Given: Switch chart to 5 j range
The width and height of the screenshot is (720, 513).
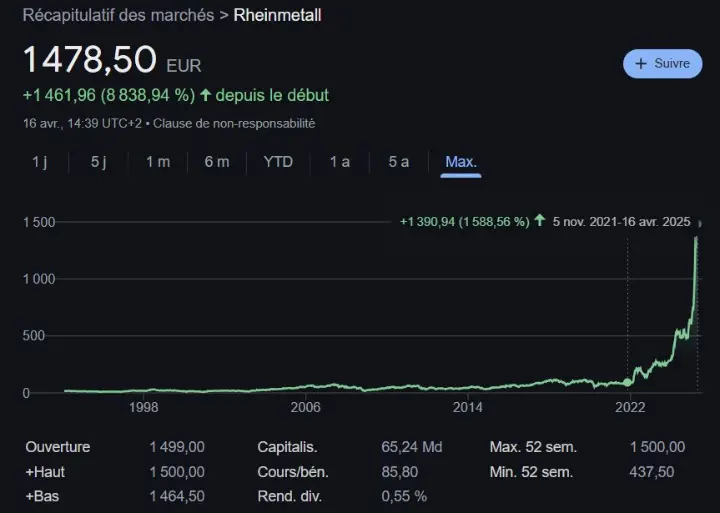Looking at the screenshot, I should coord(98,162).
